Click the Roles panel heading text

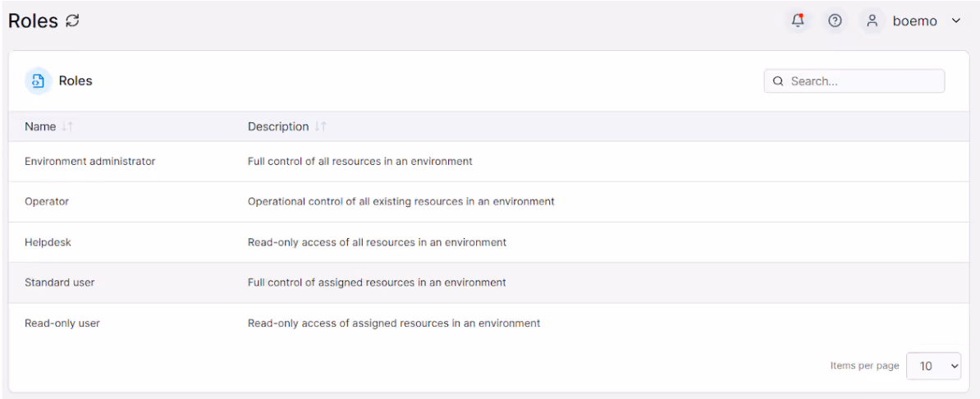[76, 80]
